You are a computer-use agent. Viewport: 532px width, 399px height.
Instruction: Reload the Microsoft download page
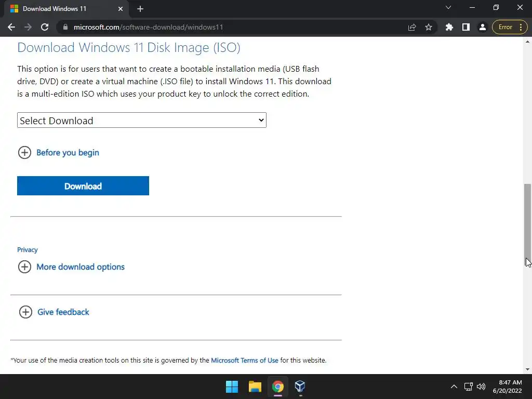pos(45,27)
